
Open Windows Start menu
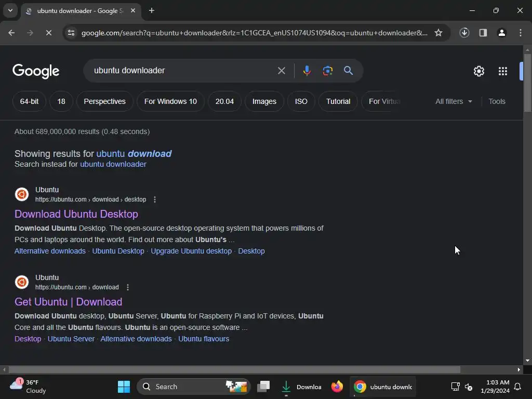124,387
